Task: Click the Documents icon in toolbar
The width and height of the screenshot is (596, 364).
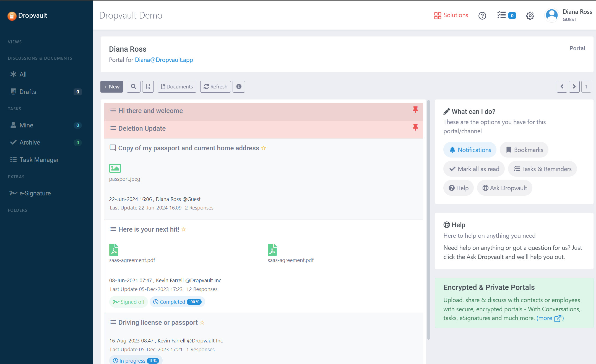Action: click(x=177, y=86)
